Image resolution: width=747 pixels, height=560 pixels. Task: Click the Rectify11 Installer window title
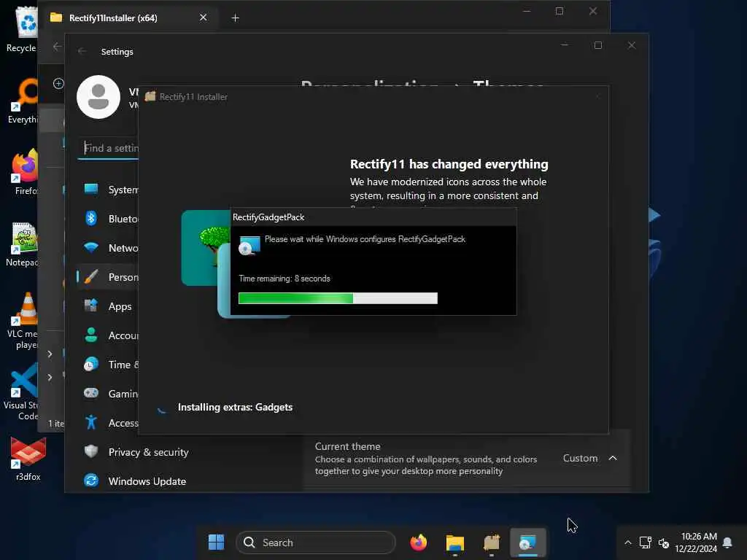(x=193, y=97)
